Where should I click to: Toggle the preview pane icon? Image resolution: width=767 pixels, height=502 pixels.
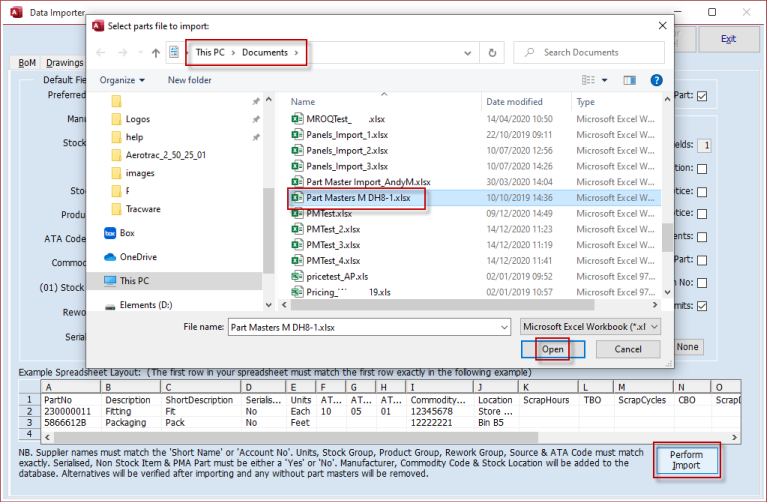[630, 80]
